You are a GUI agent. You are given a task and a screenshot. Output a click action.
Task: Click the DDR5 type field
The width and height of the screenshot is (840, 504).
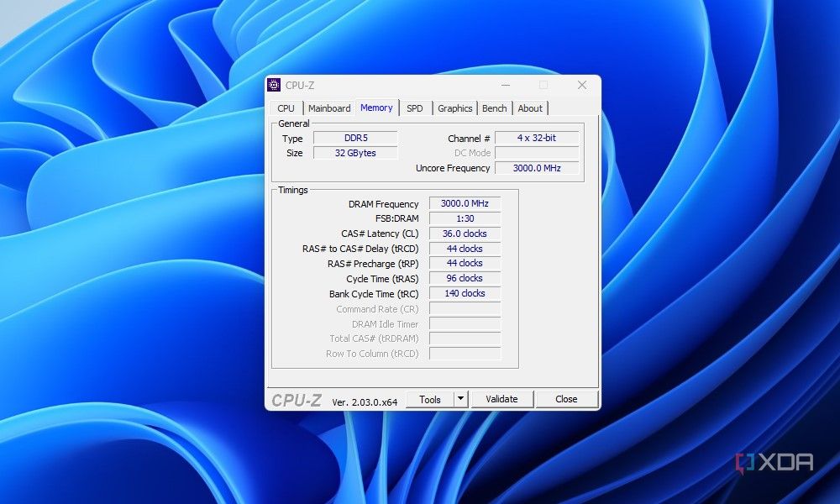coord(355,139)
